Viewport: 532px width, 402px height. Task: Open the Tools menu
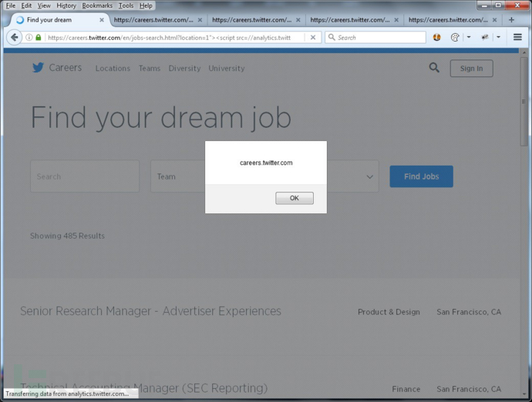pos(126,5)
